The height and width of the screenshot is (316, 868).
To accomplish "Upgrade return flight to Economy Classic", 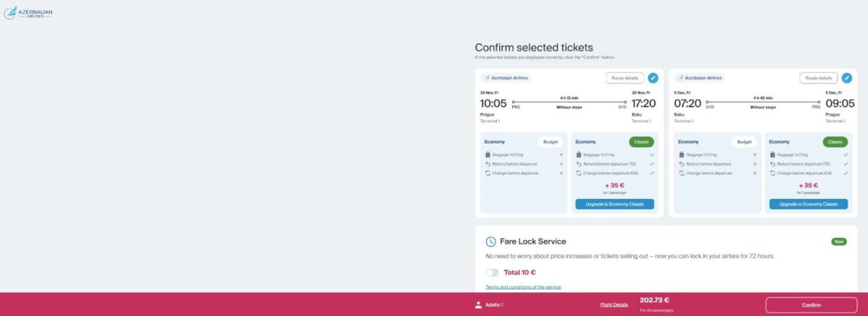I will click(x=808, y=204).
